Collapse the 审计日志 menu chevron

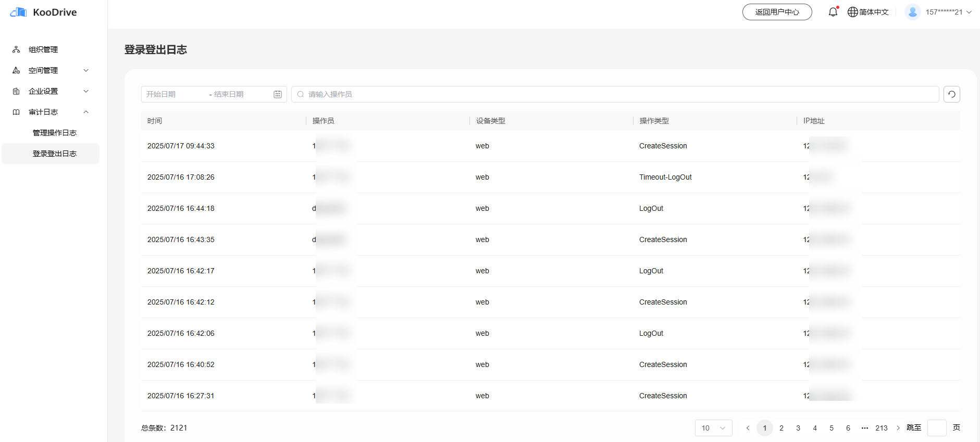(x=86, y=112)
